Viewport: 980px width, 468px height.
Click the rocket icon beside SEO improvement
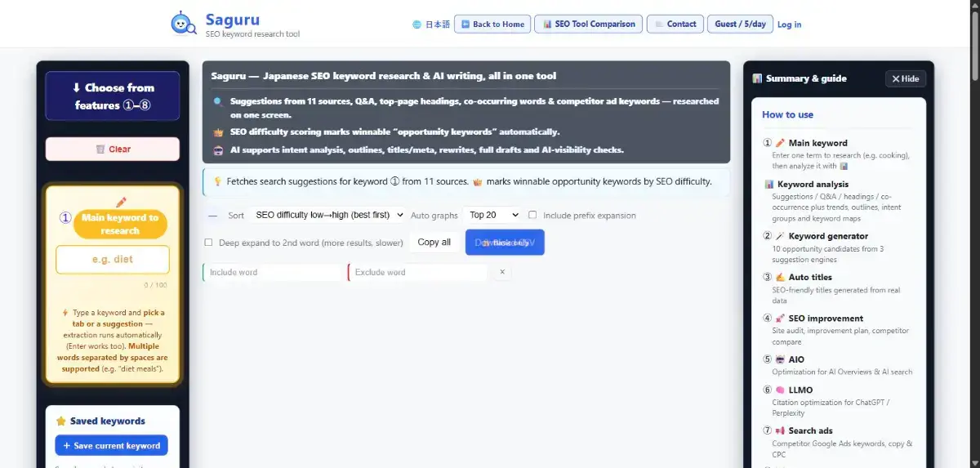(x=780, y=319)
